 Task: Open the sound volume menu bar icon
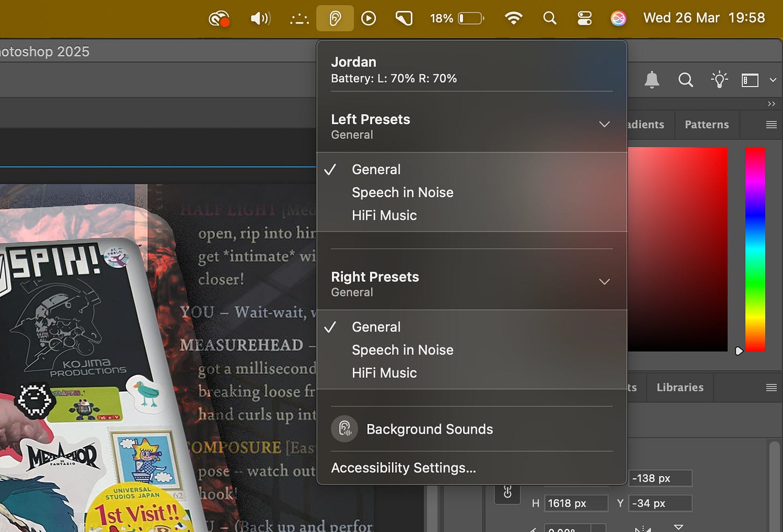tap(260, 19)
